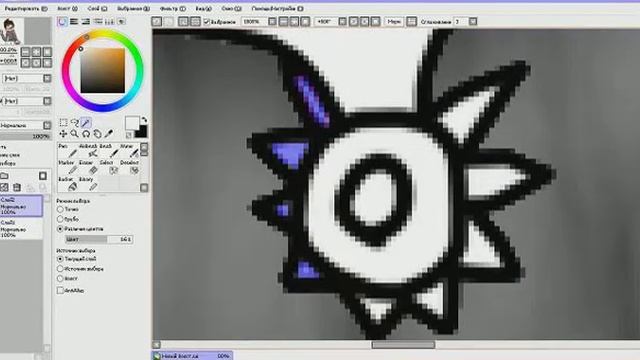Open the Редактировать menu
This screenshot has height=360, width=640.
click(x=26, y=8)
